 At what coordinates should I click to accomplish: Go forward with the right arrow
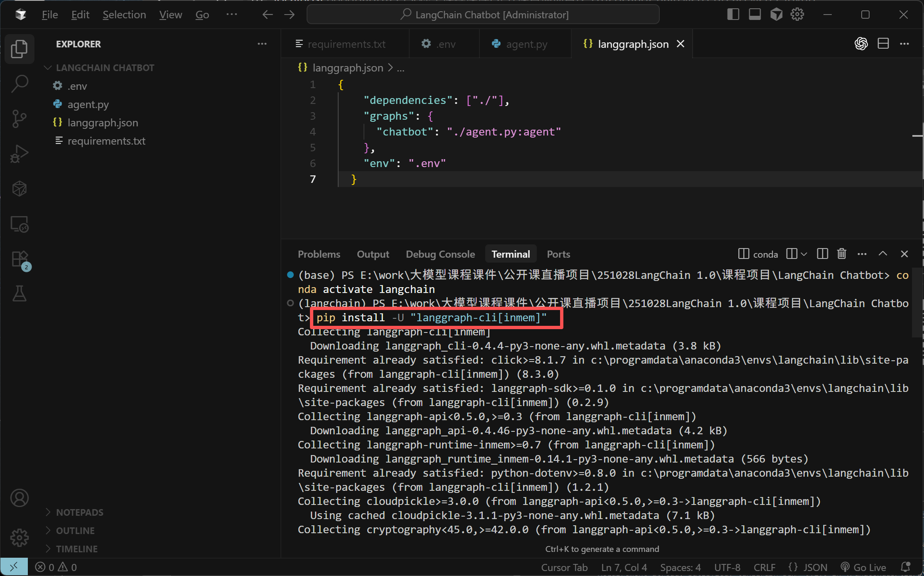click(290, 15)
